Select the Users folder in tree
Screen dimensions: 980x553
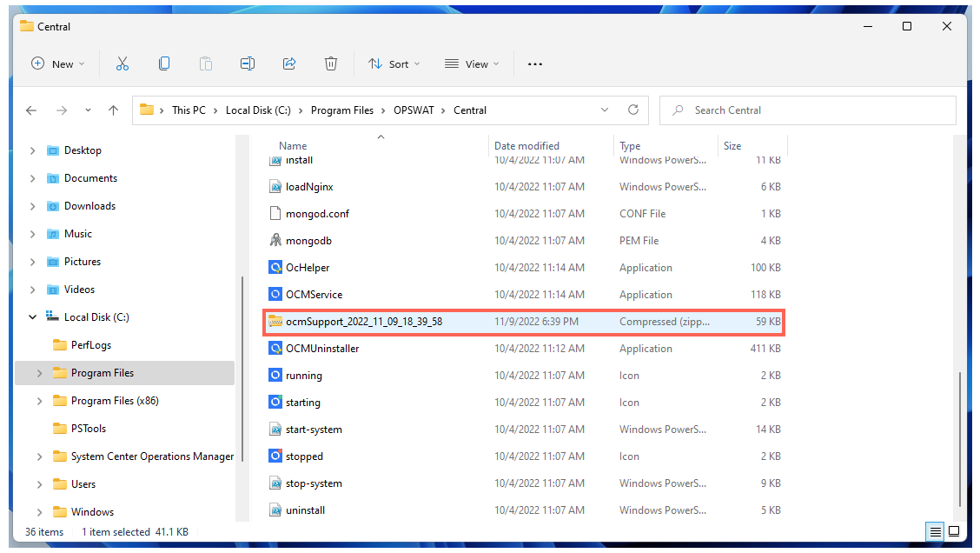[x=83, y=484]
